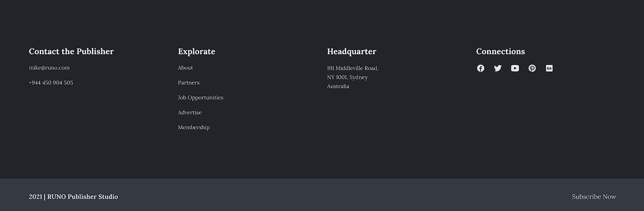Viewport: 644px width, 211px height.
Task: Open the Pinterest social icon
Action: 532,68
